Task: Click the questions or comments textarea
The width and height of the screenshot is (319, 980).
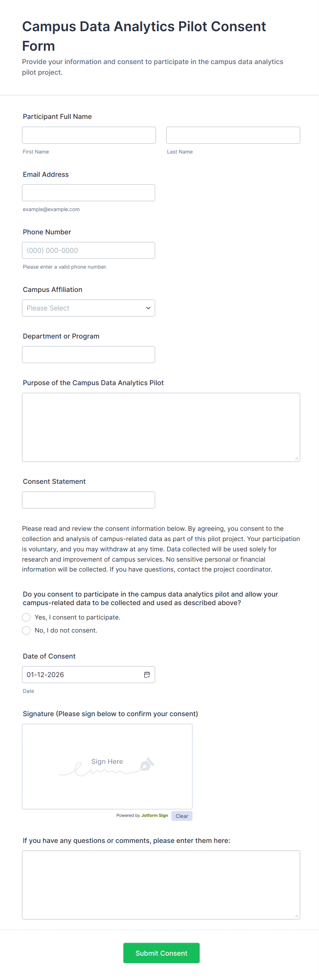Action: tap(161, 885)
